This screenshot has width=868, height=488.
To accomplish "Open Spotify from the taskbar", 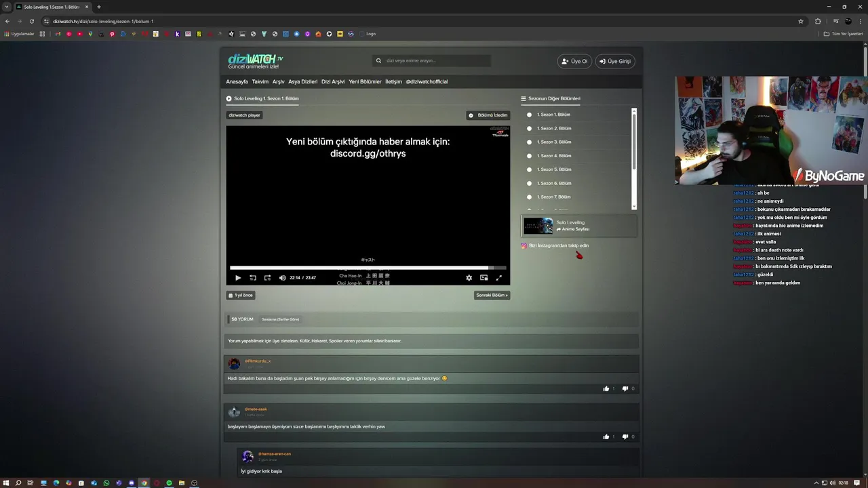I will (x=169, y=483).
